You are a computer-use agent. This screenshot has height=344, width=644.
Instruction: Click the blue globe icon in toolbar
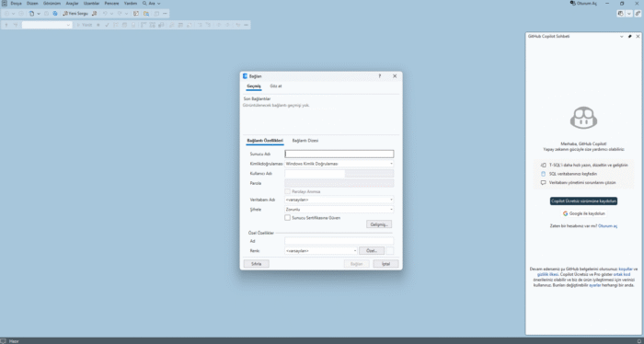point(55,14)
